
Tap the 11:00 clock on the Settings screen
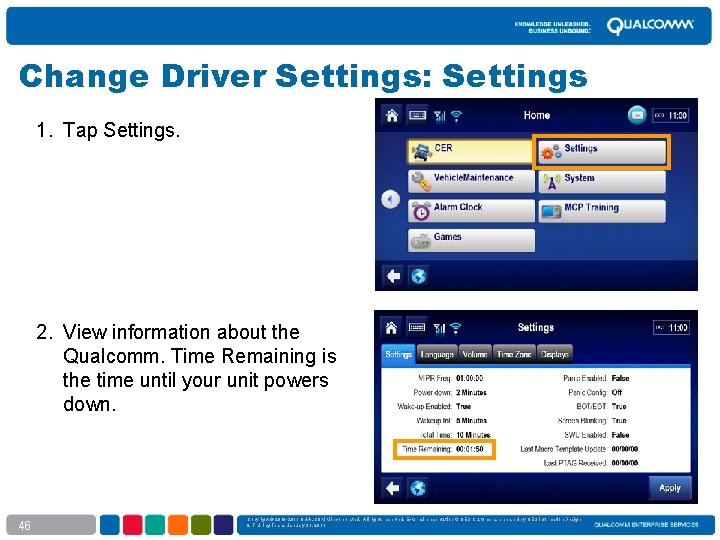coord(671,327)
